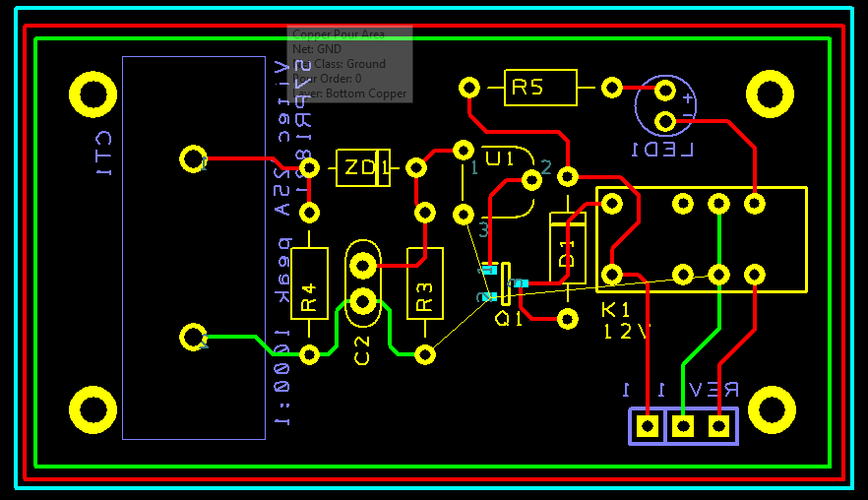Select the R4 resistor body

(x=309, y=283)
